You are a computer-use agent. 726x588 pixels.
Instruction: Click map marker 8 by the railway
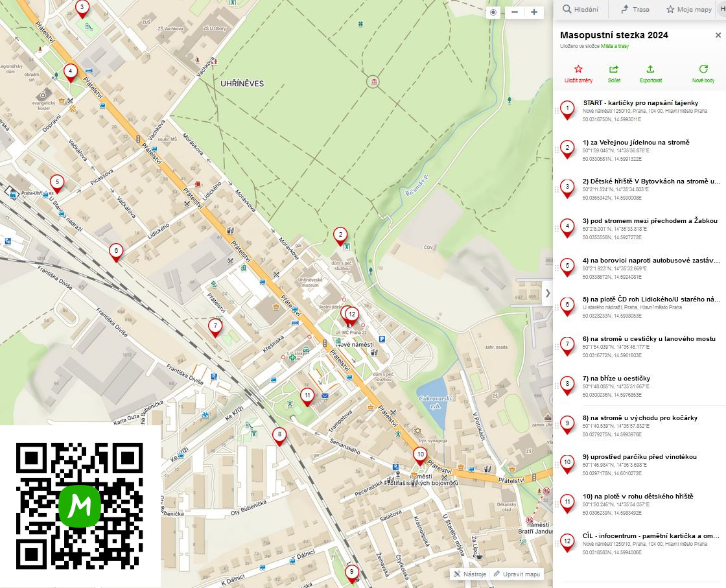pyautogui.click(x=279, y=436)
